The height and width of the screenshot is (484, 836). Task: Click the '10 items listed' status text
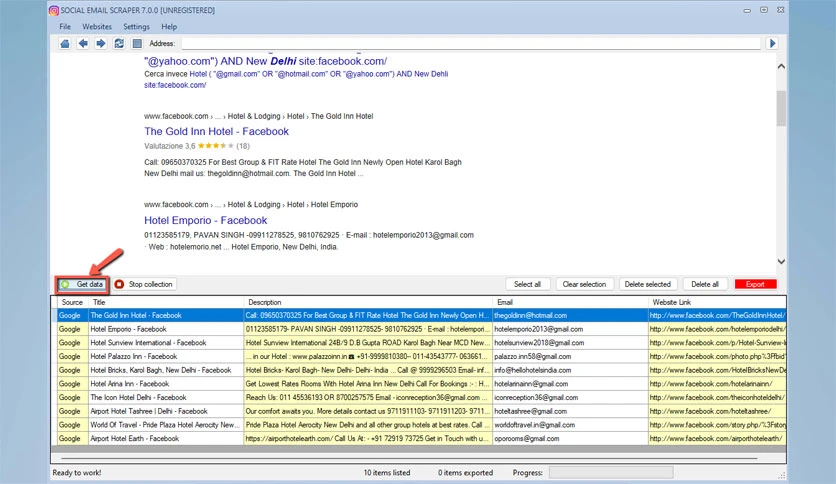(387, 473)
